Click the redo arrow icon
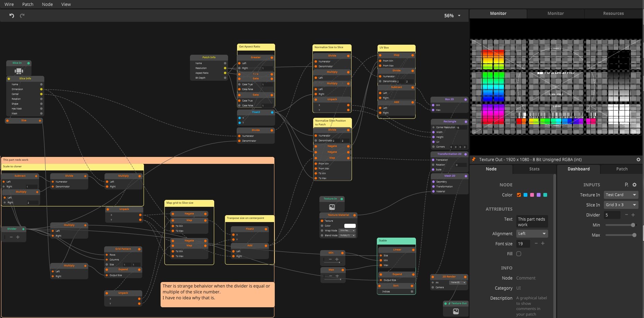This screenshot has width=644, height=318. click(22, 16)
